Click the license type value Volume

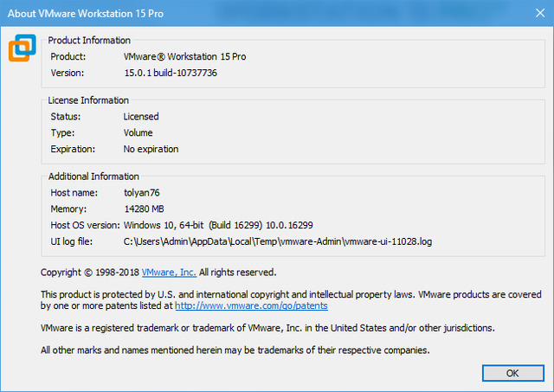click(138, 132)
